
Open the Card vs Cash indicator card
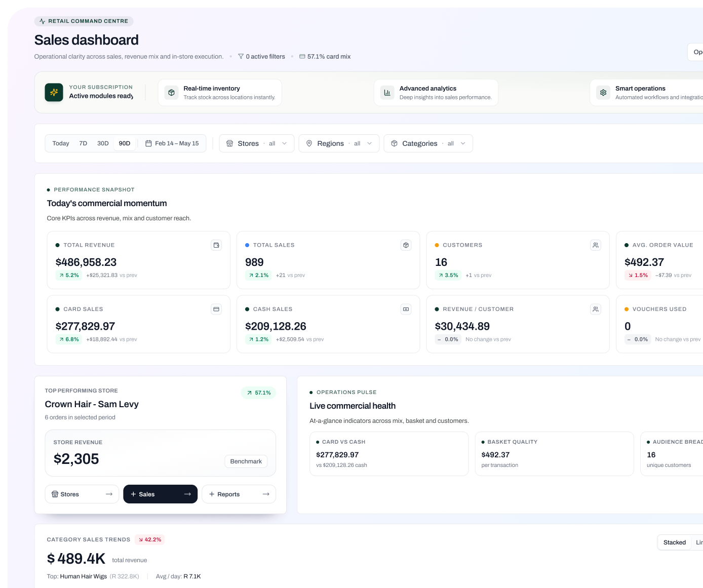tap(389, 454)
